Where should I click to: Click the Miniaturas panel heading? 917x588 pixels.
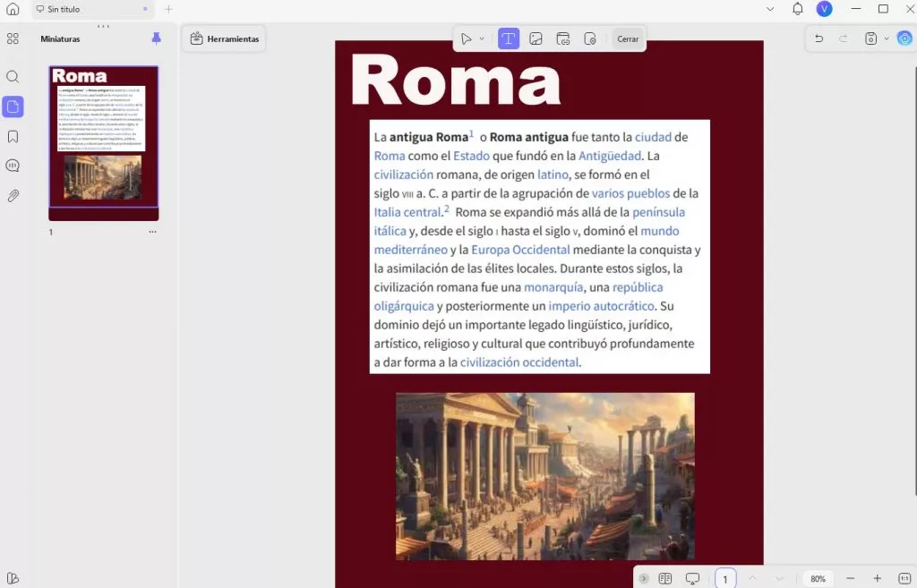click(x=60, y=39)
